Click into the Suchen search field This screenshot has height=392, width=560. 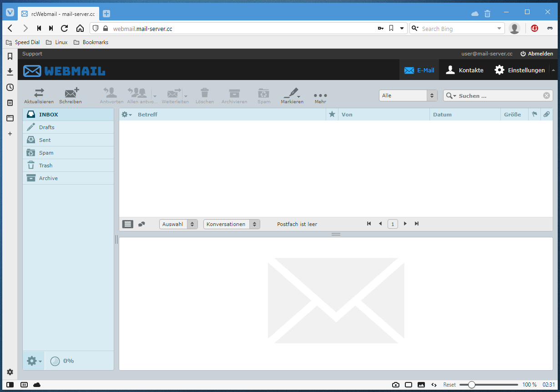[499, 95]
